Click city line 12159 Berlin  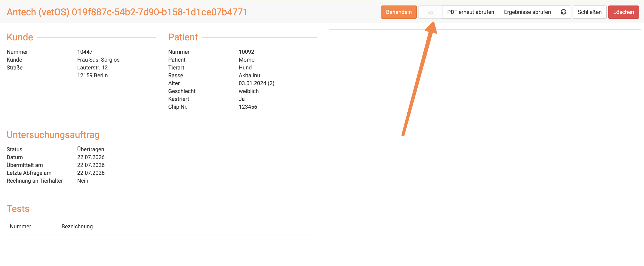(x=92, y=75)
